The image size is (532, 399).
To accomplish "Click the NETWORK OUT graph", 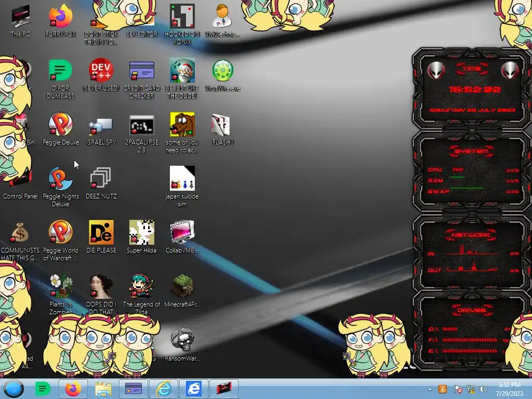I will (x=472, y=268).
